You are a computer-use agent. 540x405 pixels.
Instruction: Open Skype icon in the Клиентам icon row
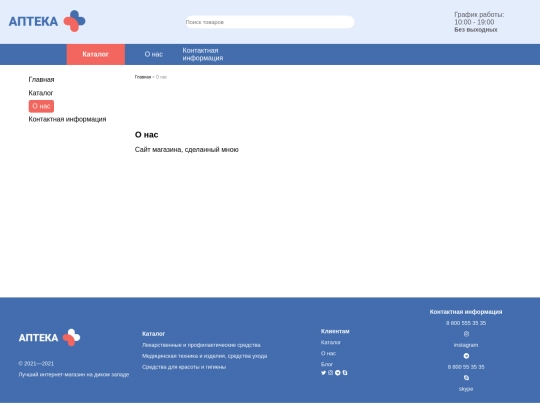345,373
